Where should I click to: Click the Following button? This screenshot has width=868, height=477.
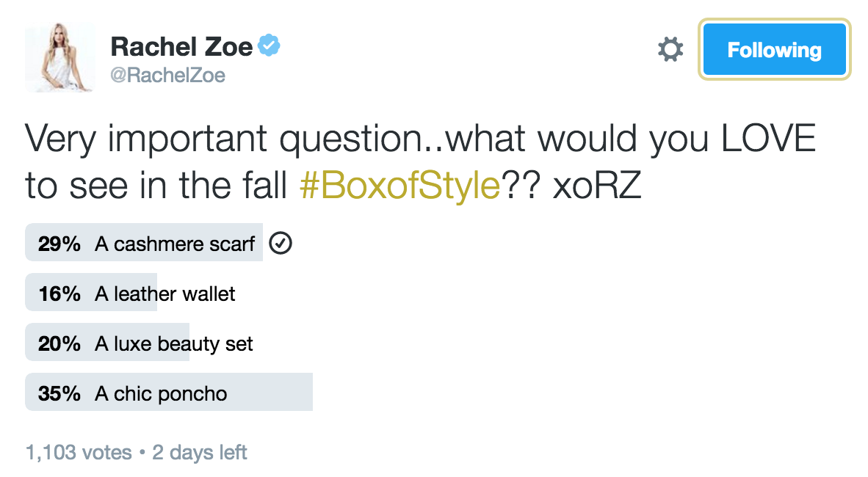774,50
